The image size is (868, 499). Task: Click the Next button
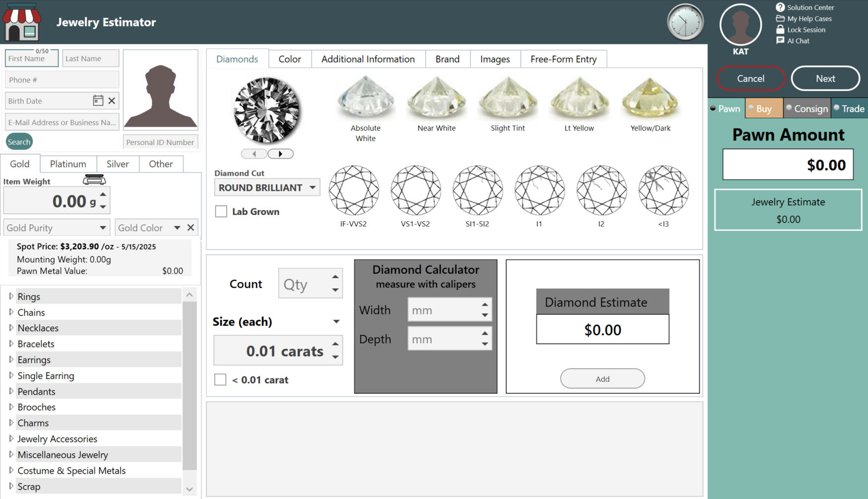coord(825,78)
